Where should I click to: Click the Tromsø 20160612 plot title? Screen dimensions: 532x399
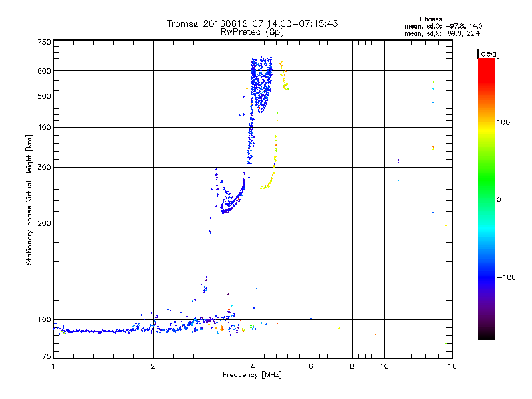click(x=252, y=23)
